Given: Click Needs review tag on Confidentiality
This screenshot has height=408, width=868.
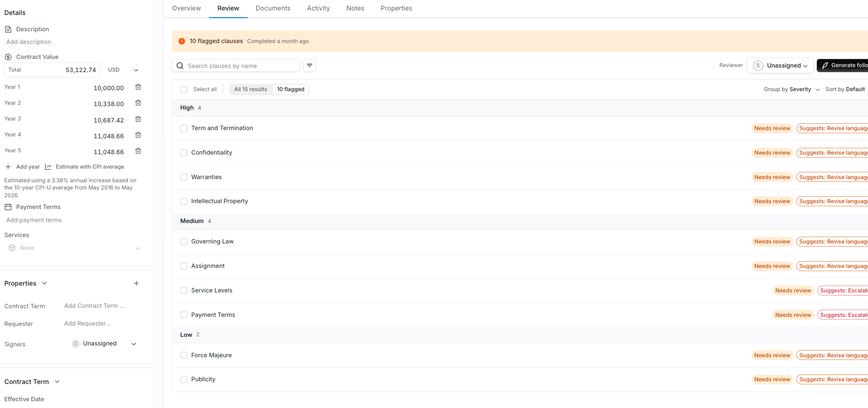Looking at the screenshot, I should point(772,153).
